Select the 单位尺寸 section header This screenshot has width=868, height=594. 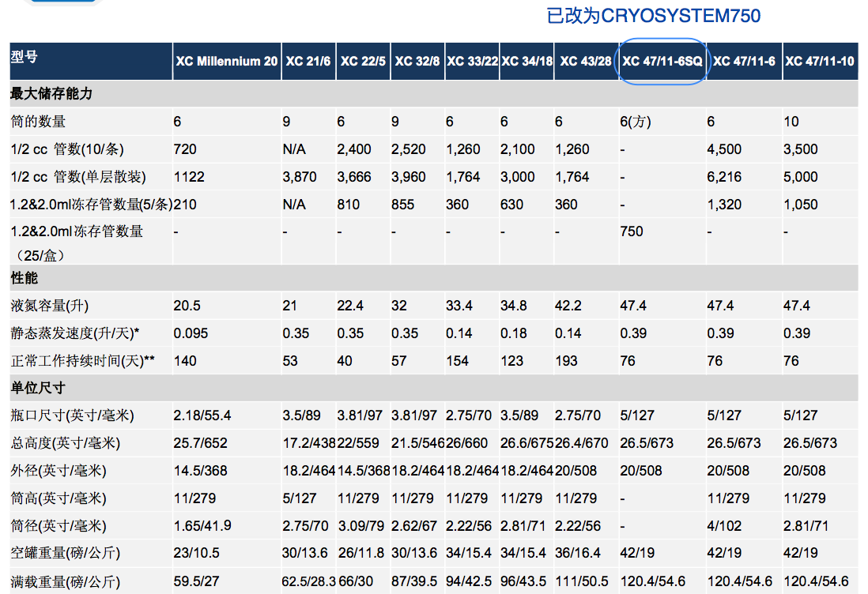[x=37, y=388]
